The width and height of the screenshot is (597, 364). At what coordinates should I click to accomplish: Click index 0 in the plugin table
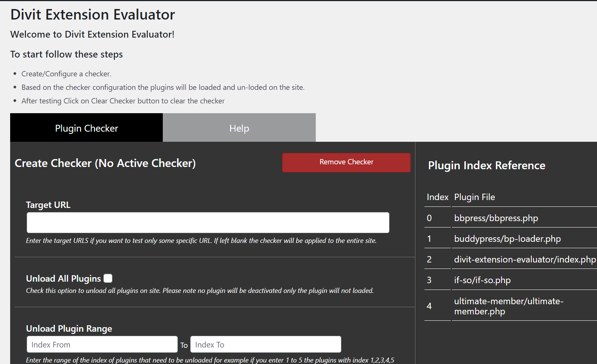[429, 218]
